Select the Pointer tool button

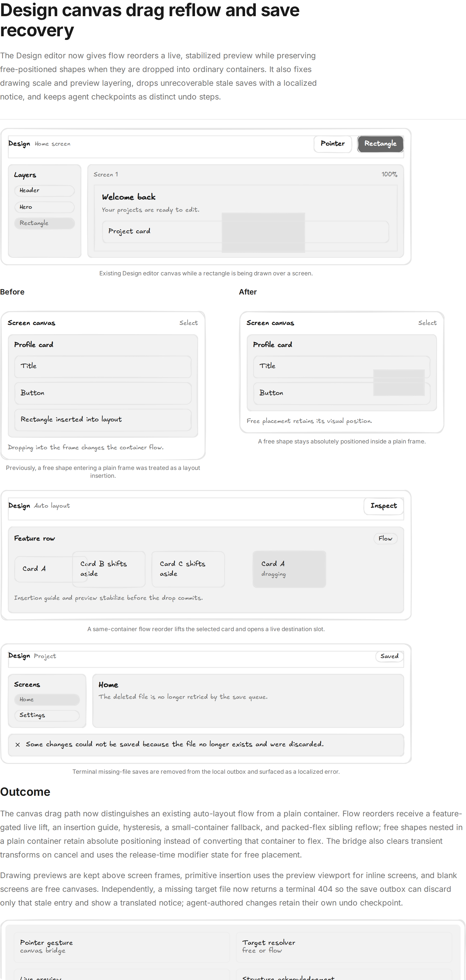pos(333,144)
